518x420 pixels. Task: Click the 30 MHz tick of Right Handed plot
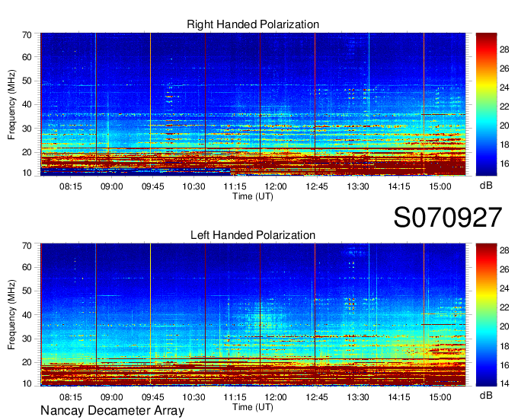[27, 129]
